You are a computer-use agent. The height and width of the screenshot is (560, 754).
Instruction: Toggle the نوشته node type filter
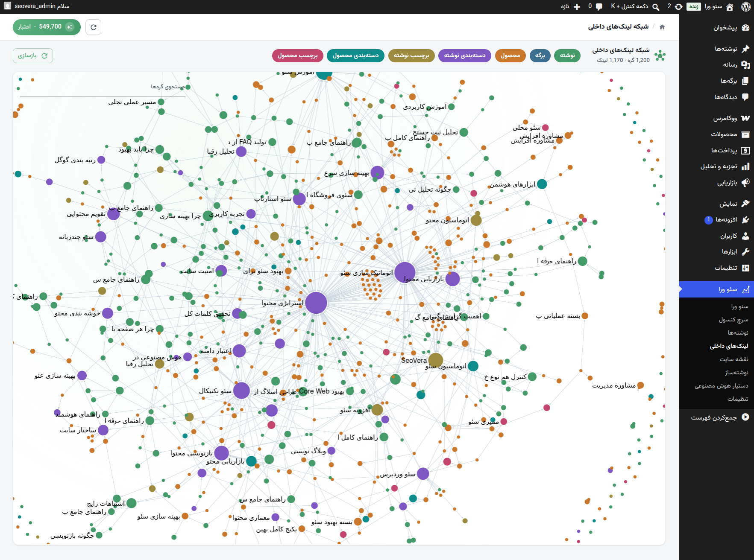click(567, 55)
